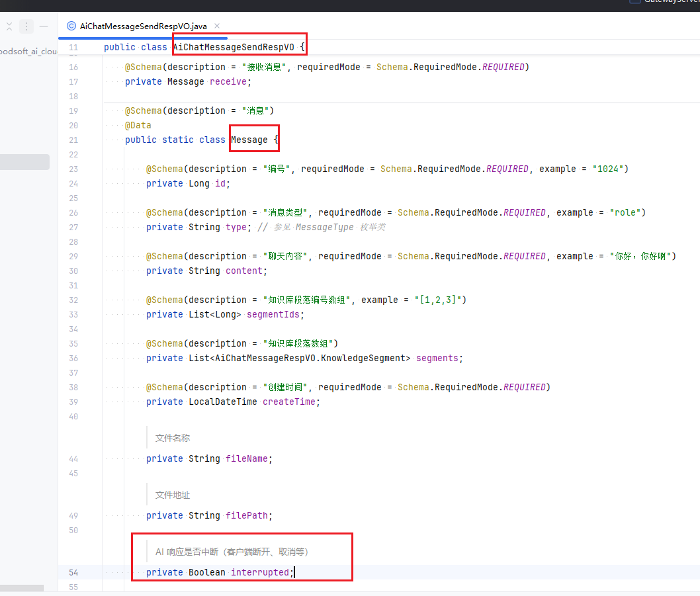Screen dimensions: 700x596
Task: Close the AiChatMessageSendRespVO.java editor tab
Action: coord(217,26)
